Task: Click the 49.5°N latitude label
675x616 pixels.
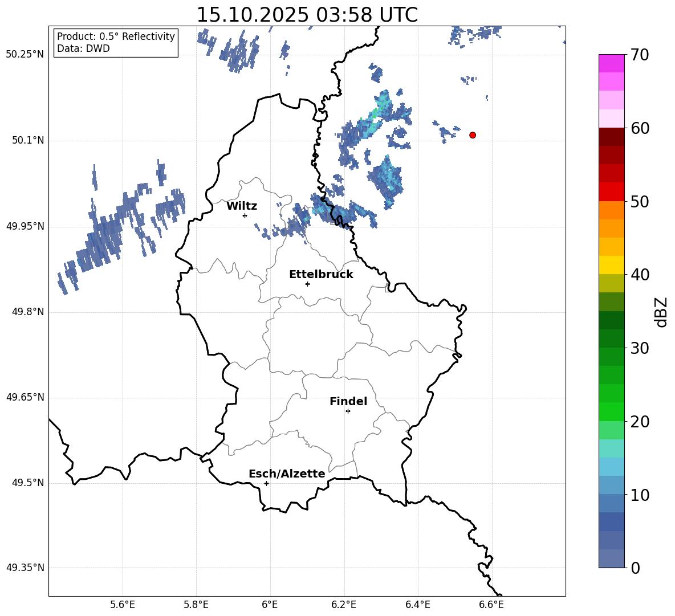Action: [28, 483]
